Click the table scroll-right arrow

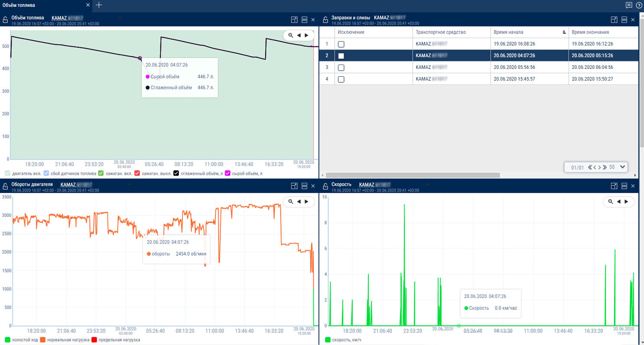[635, 175]
